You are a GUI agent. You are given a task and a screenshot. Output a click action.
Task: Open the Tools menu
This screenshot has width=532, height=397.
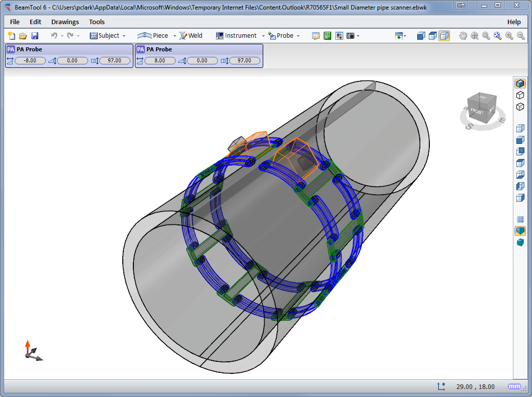point(97,22)
